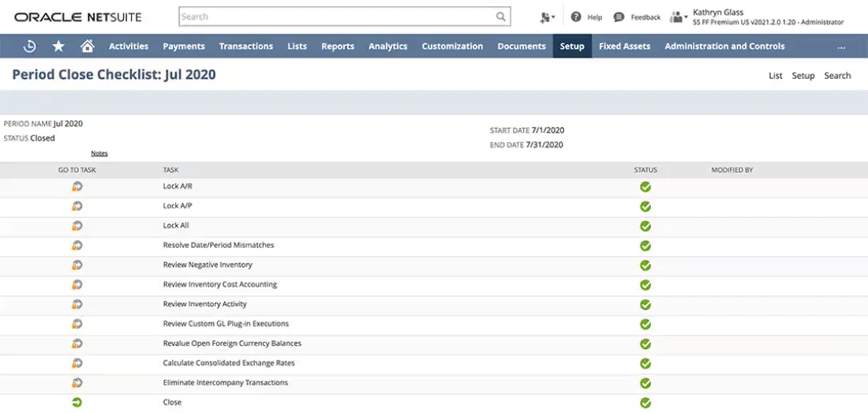Click the Feedback speech bubble icon
868x413 pixels.
click(x=619, y=17)
